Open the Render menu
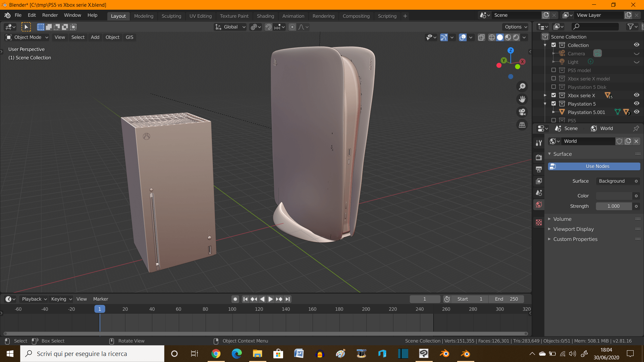Screen dimensions: 644x362 coord(50,15)
